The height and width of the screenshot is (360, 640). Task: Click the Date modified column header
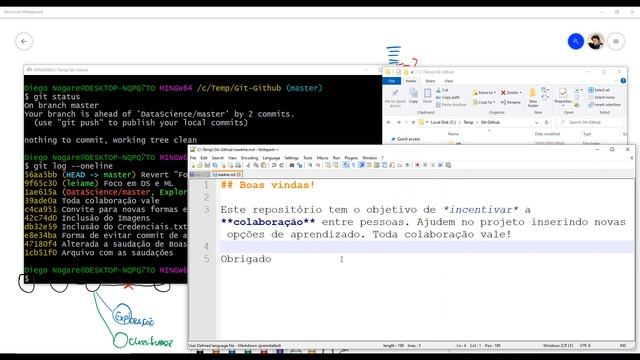click(x=547, y=134)
